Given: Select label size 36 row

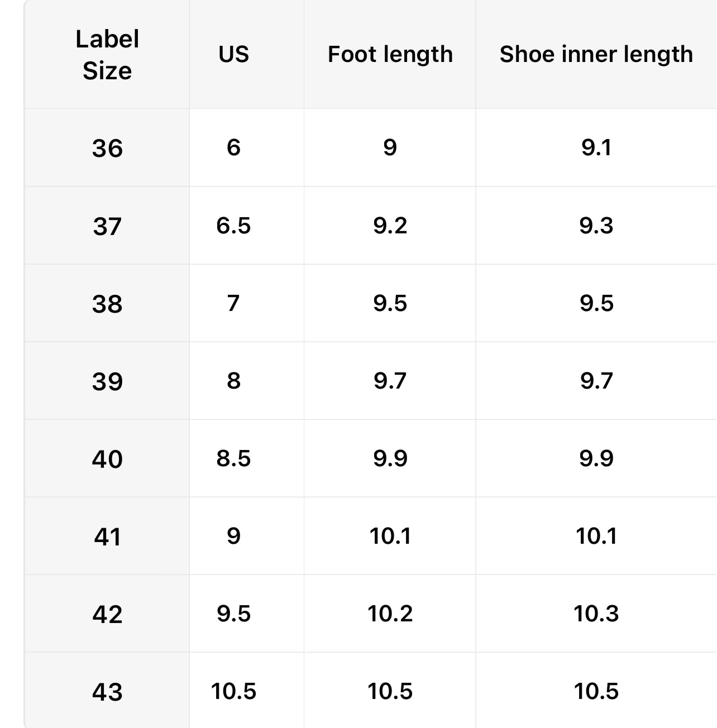Looking at the screenshot, I should (x=371, y=148).
